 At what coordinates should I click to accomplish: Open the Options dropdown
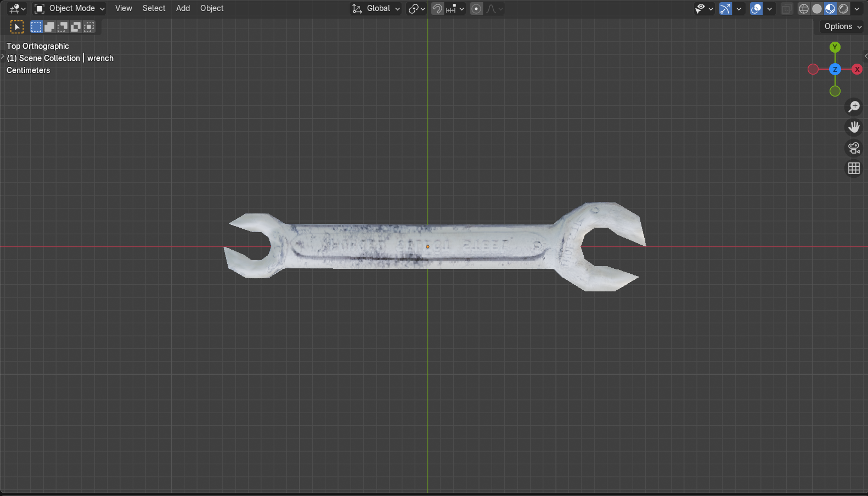tap(843, 26)
